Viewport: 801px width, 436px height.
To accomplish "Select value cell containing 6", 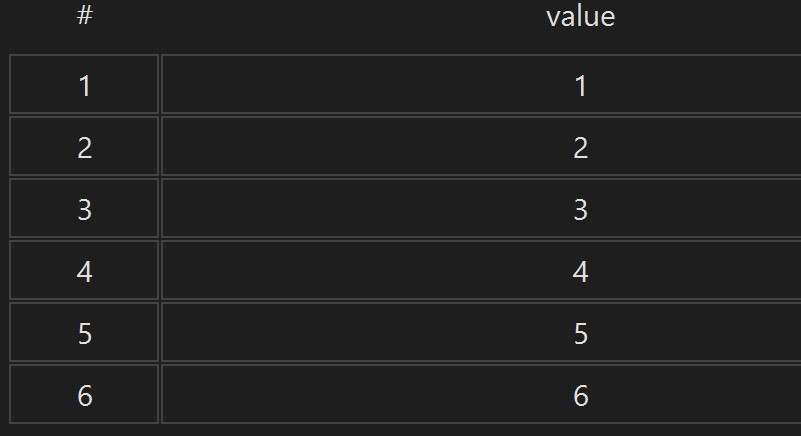I will pyautogui.click(x=481, y=394).
